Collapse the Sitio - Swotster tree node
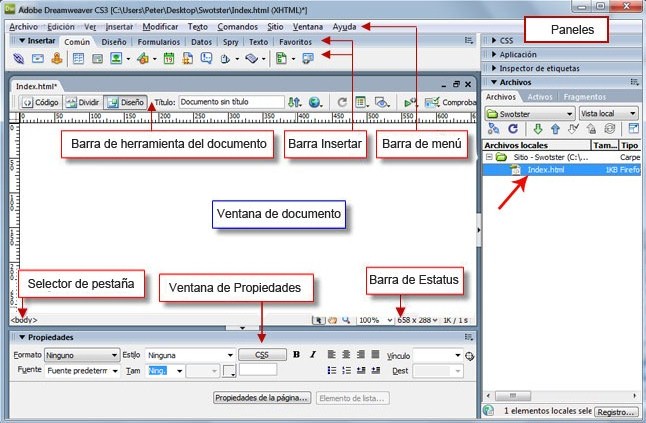The image size is (646, 423). coord(489,157)
